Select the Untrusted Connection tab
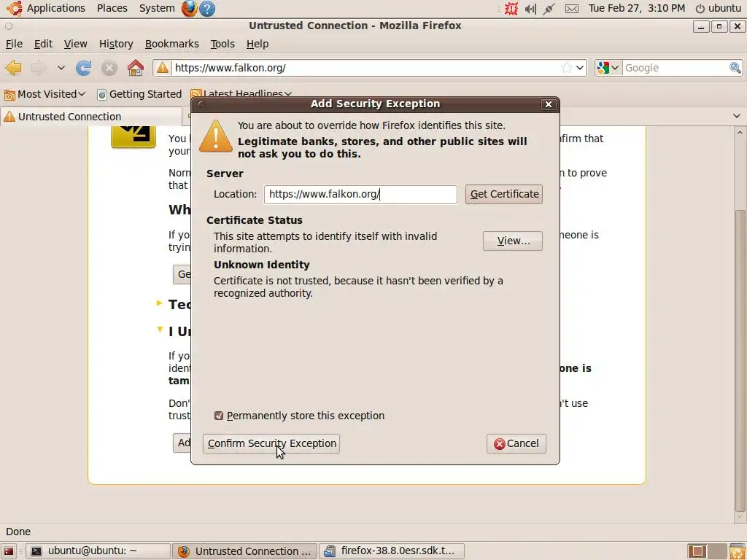 [91, 117]
